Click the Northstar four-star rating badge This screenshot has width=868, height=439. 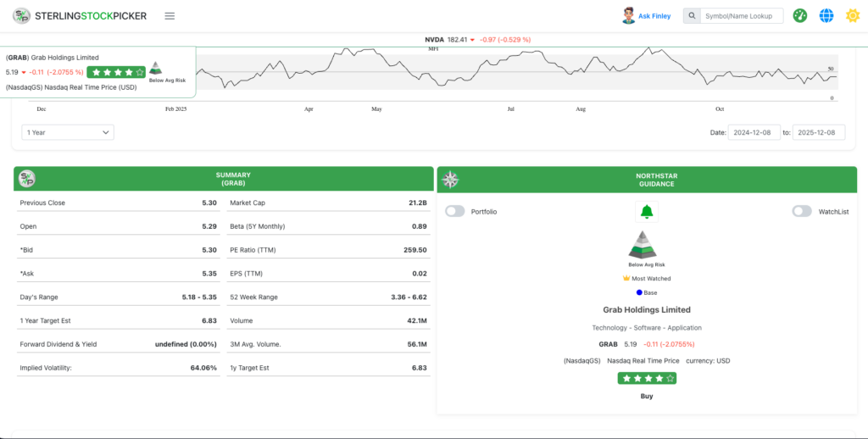pyautogui.click(x=647, y=379)
